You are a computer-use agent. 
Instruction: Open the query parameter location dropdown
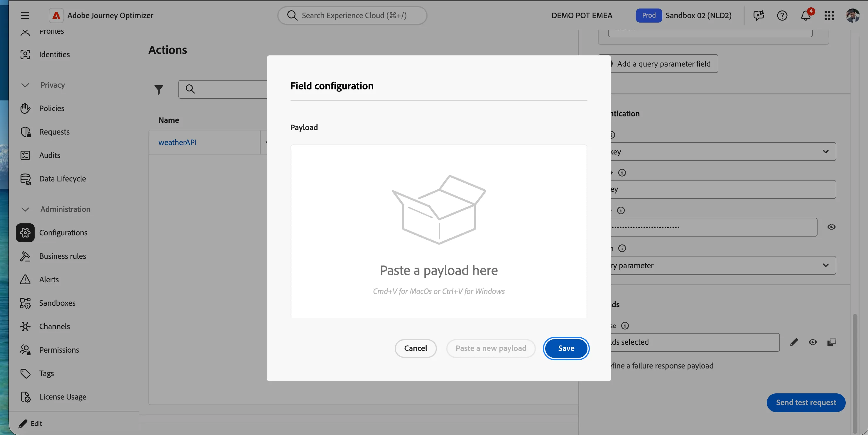[723, 265]
